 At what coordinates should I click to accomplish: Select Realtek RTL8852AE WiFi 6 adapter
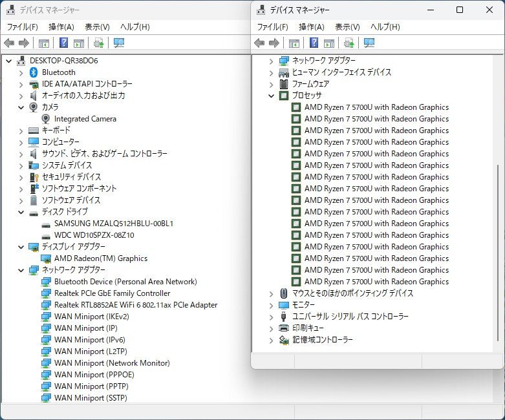[136, 305]
